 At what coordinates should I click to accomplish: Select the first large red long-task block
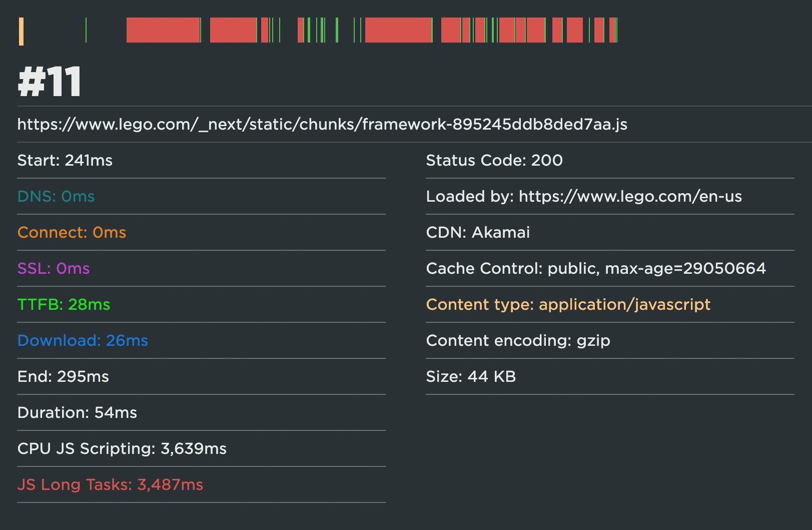(x=163, y=30)
